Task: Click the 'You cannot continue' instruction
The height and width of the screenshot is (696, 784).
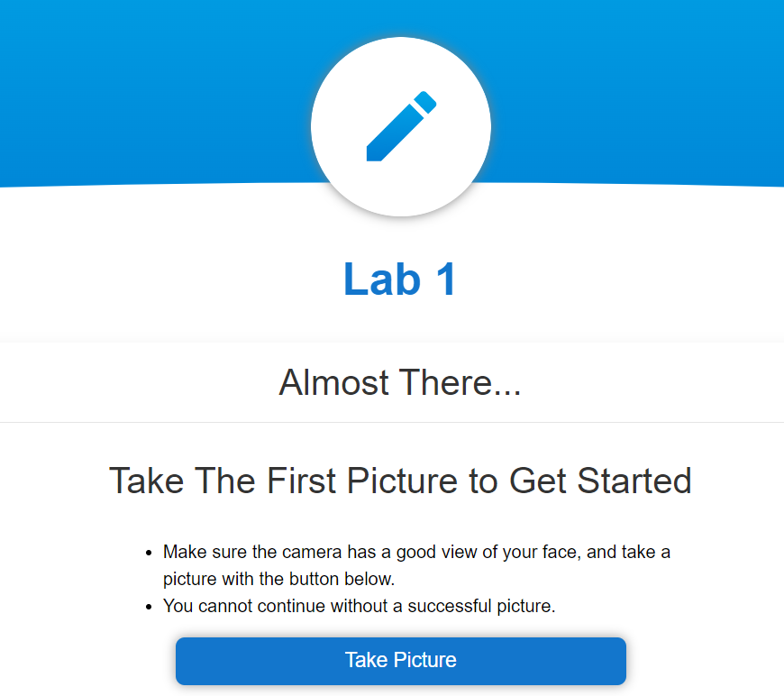Action: point(359,606)
